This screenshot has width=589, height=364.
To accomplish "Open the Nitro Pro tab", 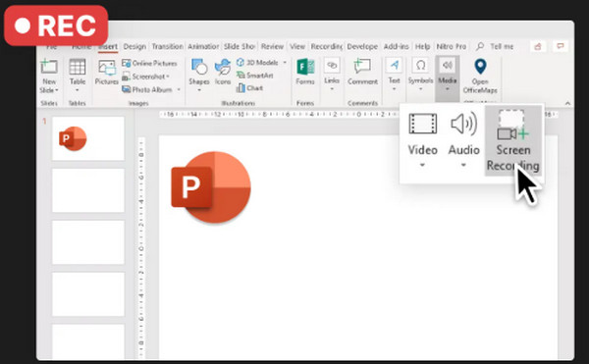I will pyautogui.click(x=452, y=46).
